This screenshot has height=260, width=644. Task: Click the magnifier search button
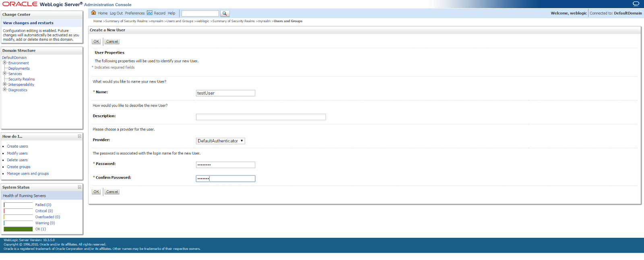(x=225, y=13)
